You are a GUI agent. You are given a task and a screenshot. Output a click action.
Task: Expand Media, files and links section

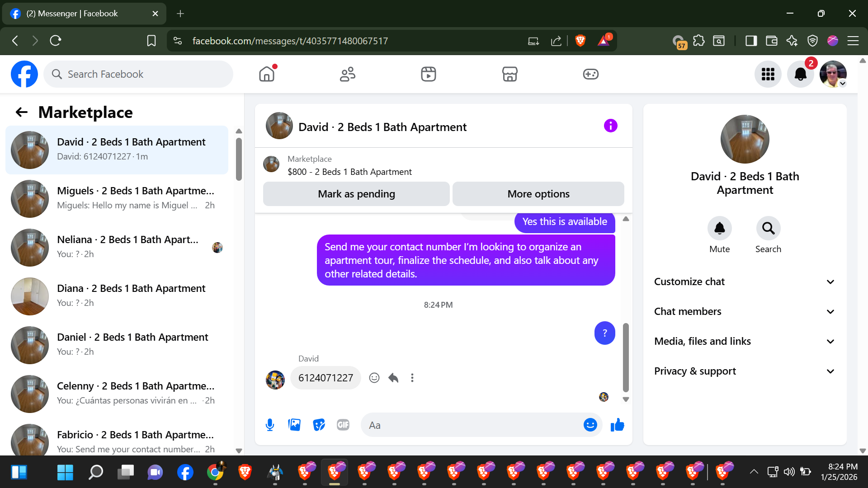click(745, 342)
